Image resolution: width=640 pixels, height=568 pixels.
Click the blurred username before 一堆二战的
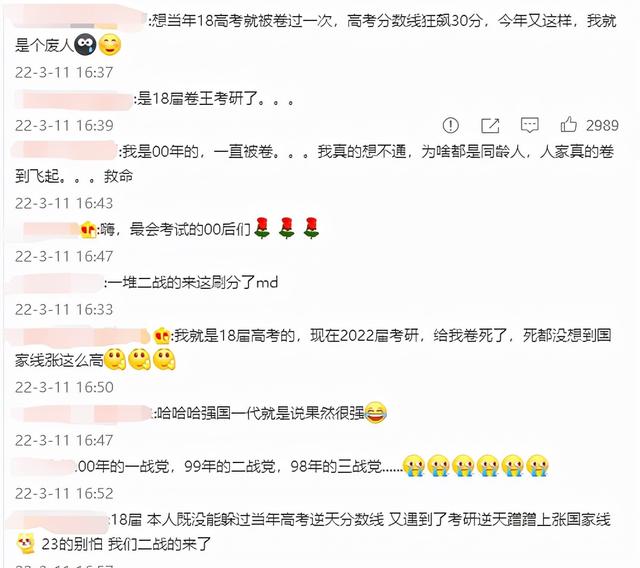(57, 283)
